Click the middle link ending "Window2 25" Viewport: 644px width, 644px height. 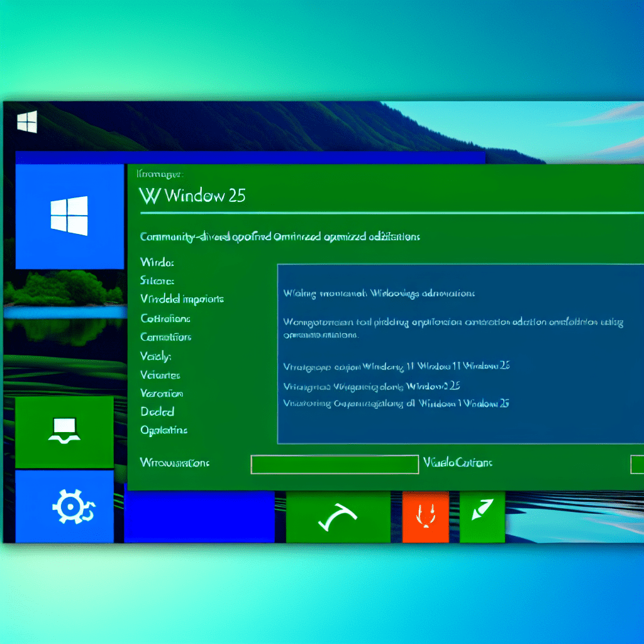tap(375, 386)
